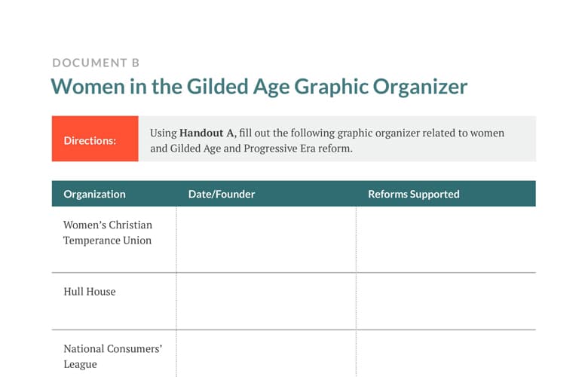
Task: Select the "Women in the Gilded Age" title
Action: (x=259, y=87)
